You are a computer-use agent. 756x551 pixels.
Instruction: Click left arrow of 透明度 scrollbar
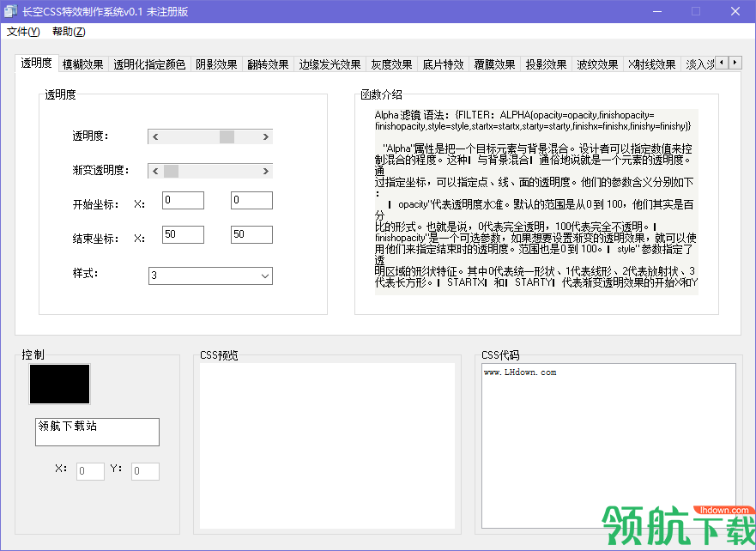click(x=155, y=137)
